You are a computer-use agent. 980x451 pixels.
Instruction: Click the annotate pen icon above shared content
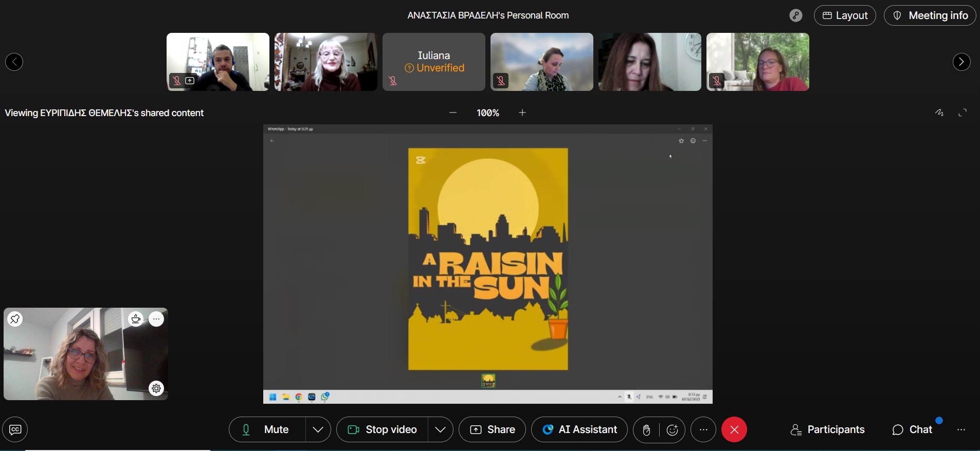coord(939,113)
